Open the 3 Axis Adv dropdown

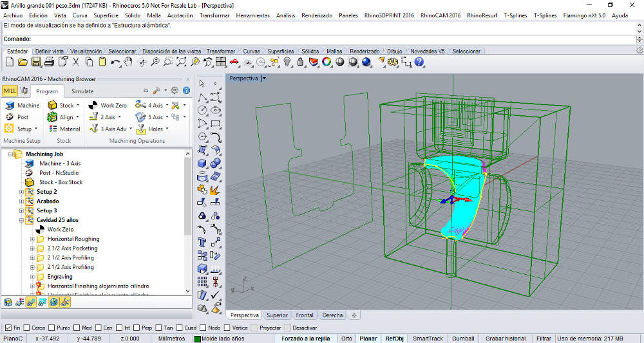111,129
